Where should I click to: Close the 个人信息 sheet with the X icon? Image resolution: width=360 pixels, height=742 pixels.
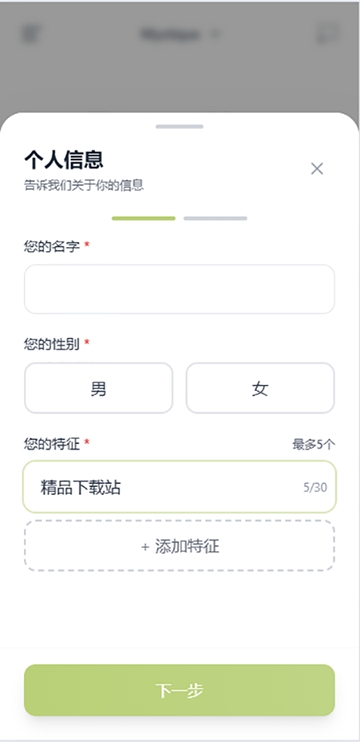click(316, 168)
